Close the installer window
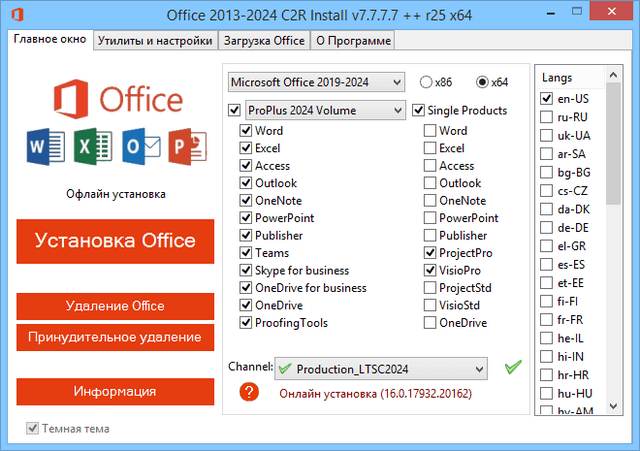640x451 pixels. pos(612,15)
